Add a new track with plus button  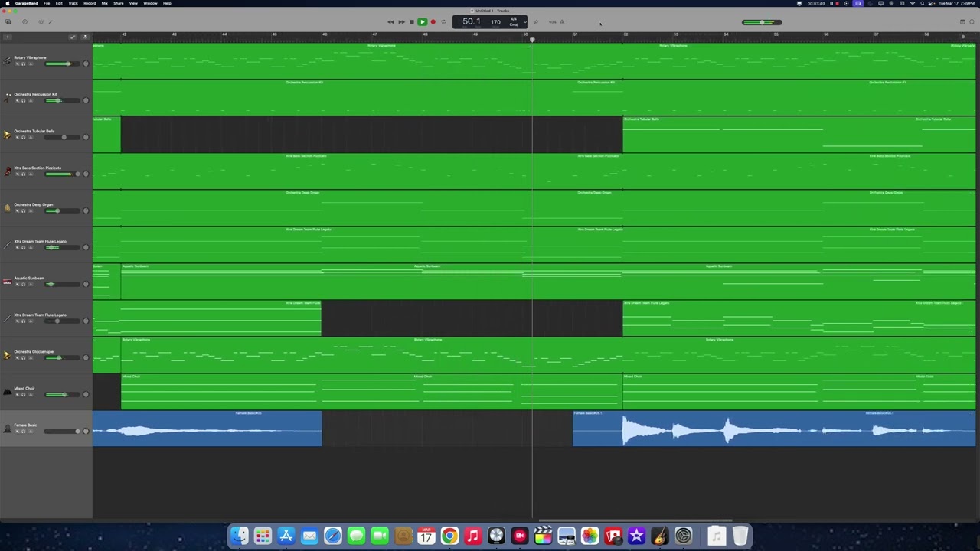click(8, 37)
